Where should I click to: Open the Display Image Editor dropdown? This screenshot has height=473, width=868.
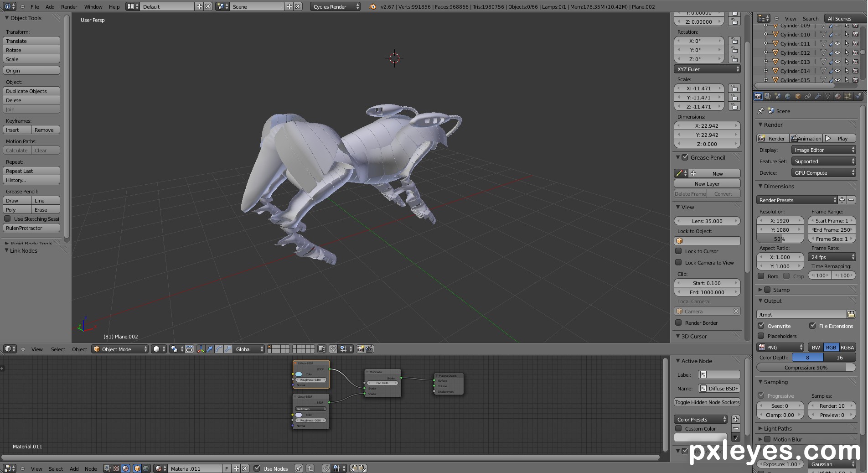tap(823, 150)
